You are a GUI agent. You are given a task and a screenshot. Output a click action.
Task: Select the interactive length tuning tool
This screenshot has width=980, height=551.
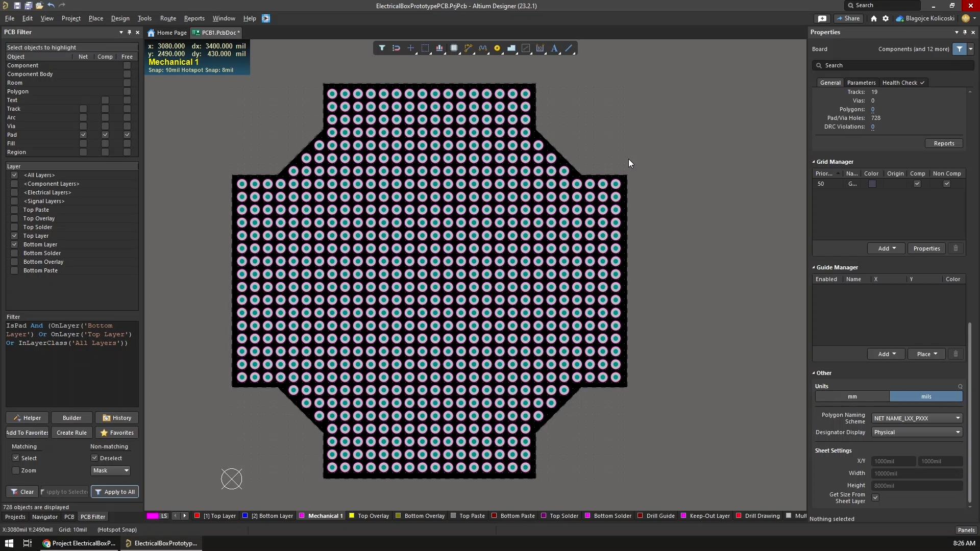[483, 48]
